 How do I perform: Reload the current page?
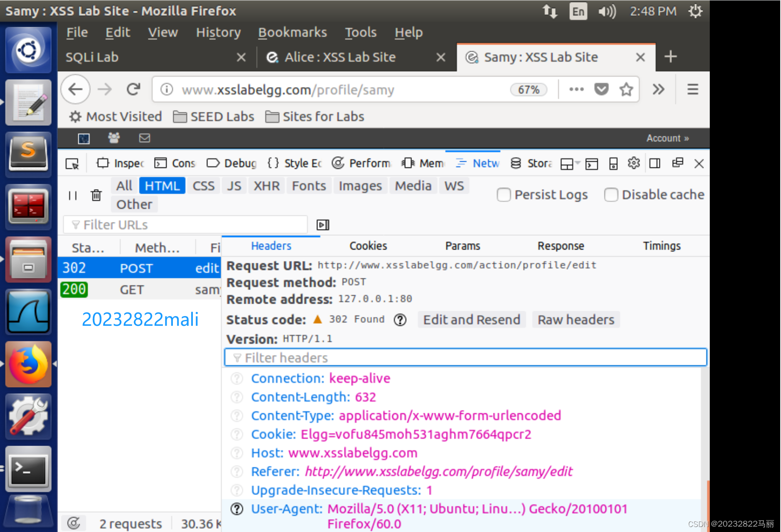pos(133,90)
